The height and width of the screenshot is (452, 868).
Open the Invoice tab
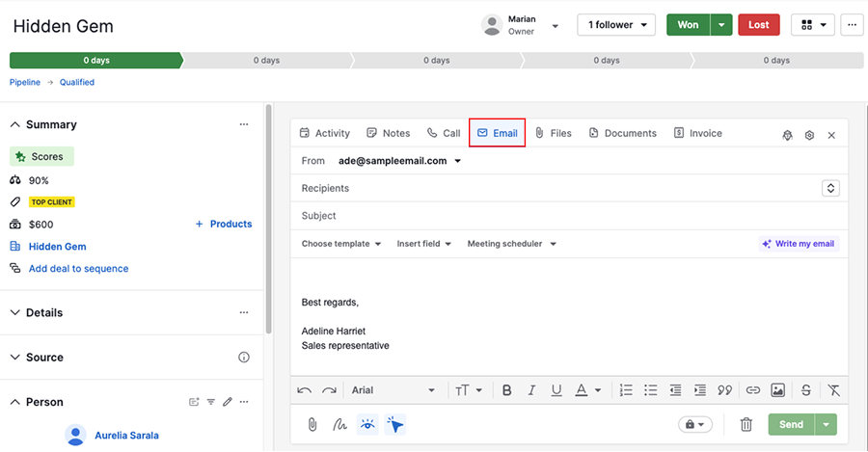[697, 133]
